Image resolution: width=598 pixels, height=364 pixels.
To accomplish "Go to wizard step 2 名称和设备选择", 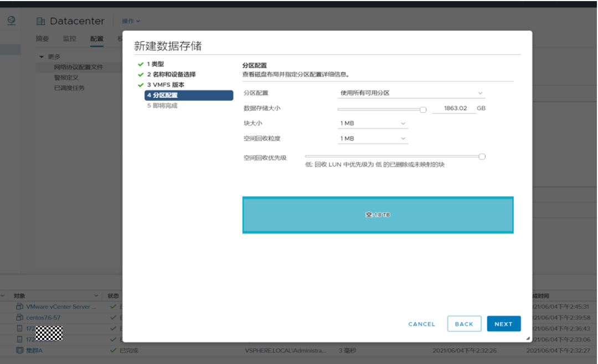I will [171, 74].
